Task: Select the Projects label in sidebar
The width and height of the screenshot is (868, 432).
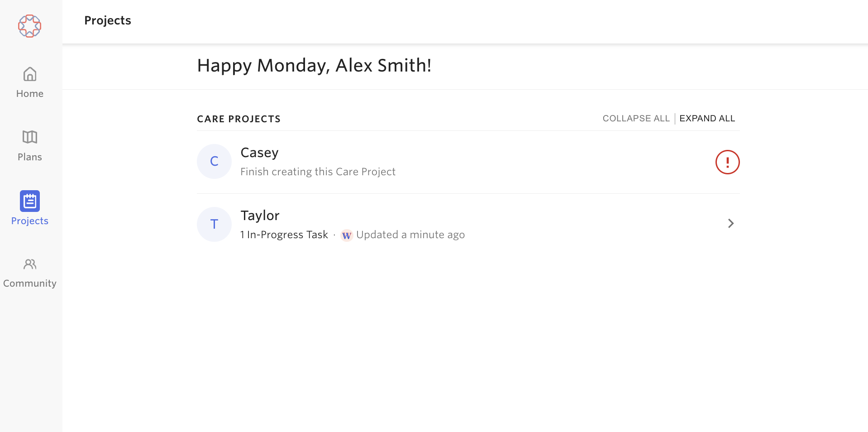Action: (x=30, y=221)
